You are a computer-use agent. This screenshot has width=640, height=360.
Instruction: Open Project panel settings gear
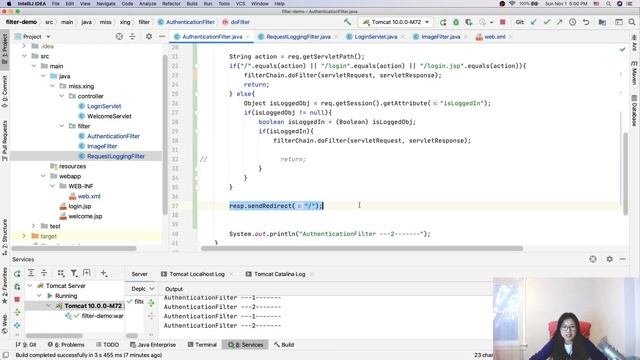point(149,36)
